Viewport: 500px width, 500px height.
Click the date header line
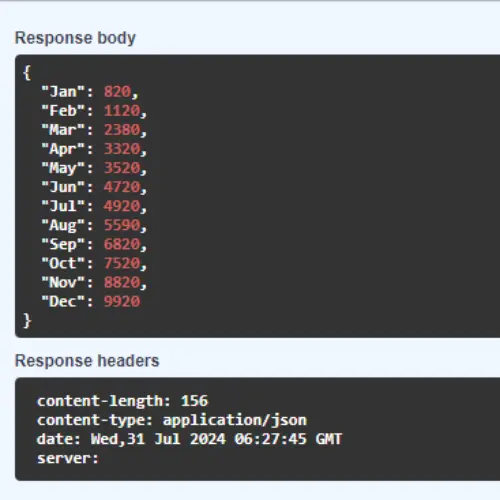[x=189, y=439]
